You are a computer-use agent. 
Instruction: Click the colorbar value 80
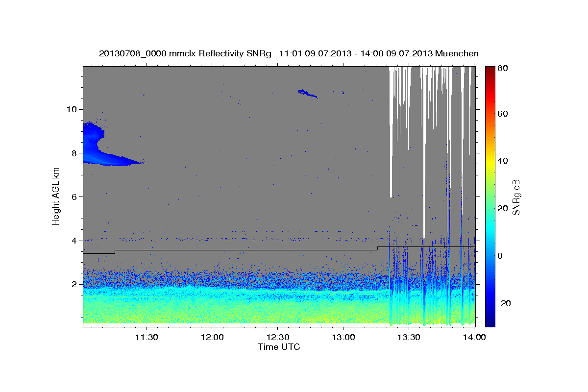502,68
